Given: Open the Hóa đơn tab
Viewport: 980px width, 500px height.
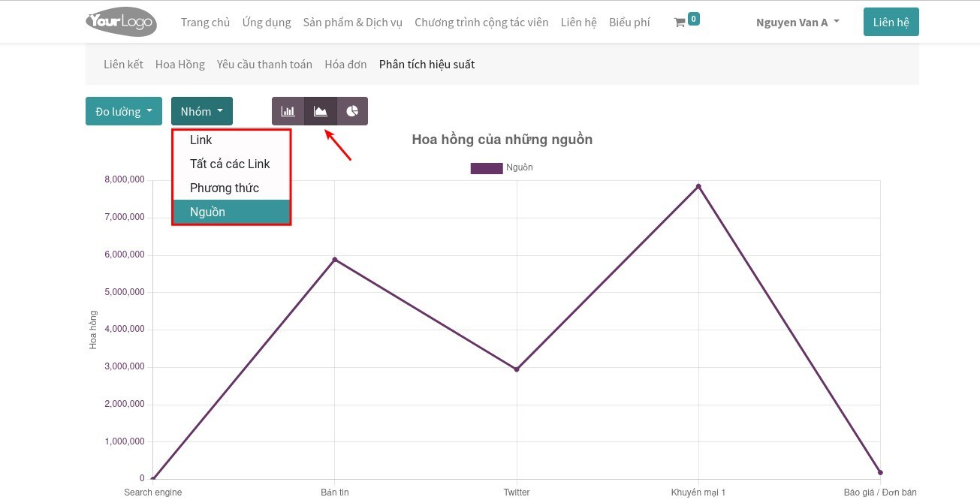Looking at the screenshot, I should 345,64.
